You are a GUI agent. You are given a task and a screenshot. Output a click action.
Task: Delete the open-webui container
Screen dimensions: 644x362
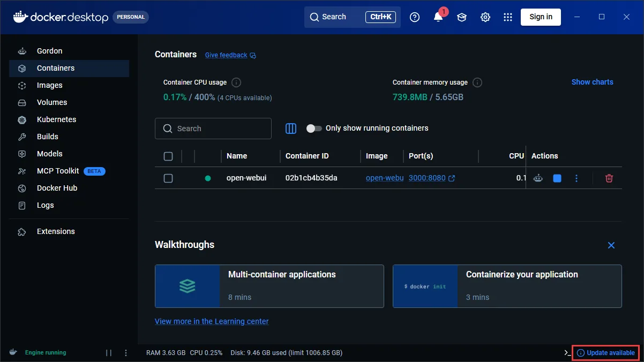(609, 178)
